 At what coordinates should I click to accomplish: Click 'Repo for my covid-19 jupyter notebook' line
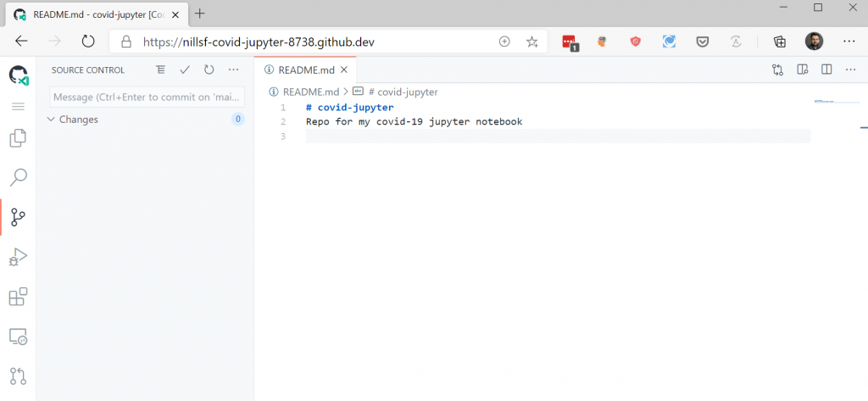414,121
